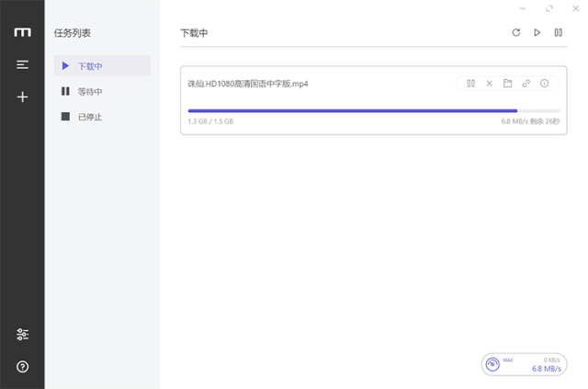Pause all tasks with top pause icon
Screen dimensions: 588x389
[558, 33]
